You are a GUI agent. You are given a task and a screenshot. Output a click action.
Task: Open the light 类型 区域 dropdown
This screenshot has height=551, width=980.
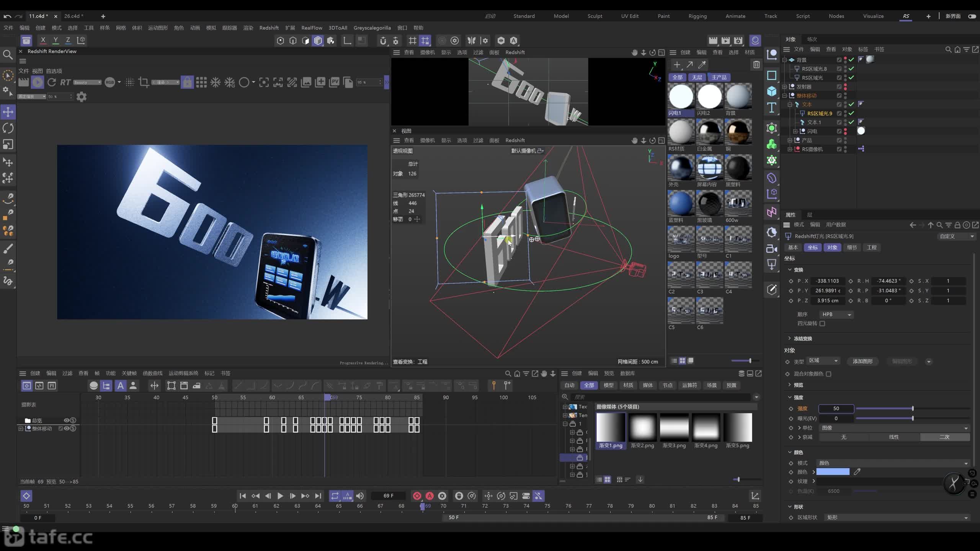[x=823, y=361]
